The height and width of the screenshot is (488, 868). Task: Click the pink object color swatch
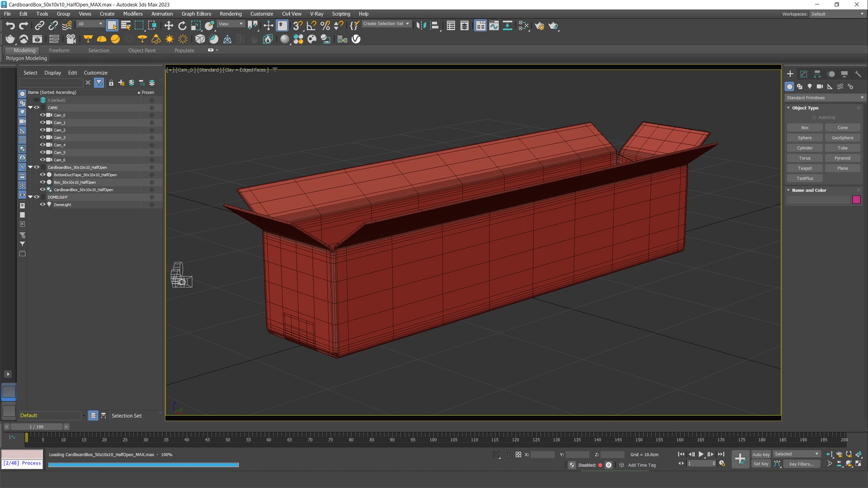tap(856, 200)
